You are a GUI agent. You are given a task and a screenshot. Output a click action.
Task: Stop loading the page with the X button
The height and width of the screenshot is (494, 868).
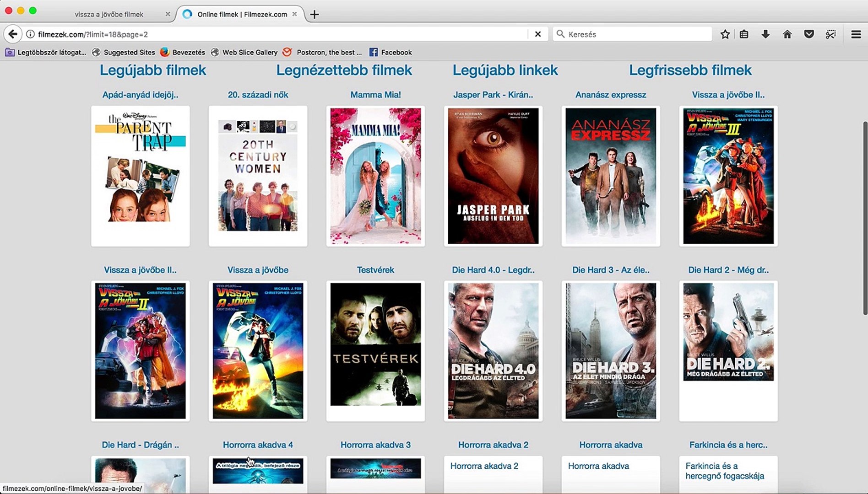point(538,34)
